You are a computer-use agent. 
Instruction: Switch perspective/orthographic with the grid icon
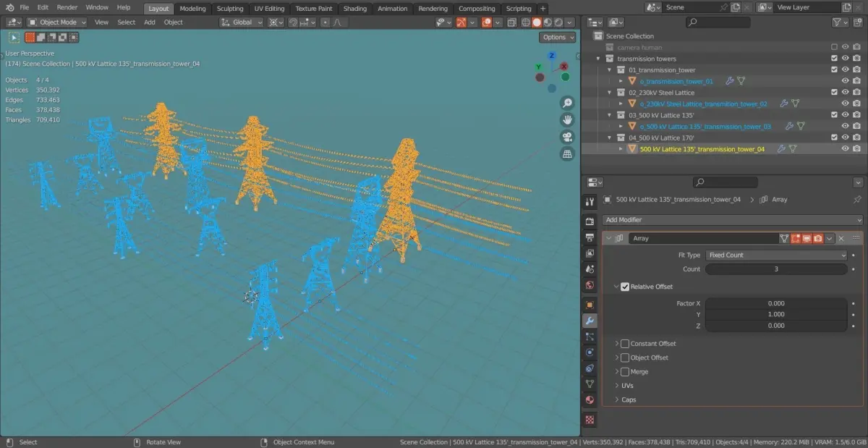568,153
